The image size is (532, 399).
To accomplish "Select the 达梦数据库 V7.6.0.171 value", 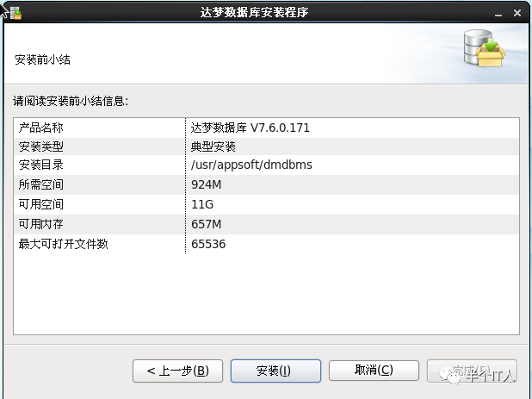I will (x=250, y=128).
